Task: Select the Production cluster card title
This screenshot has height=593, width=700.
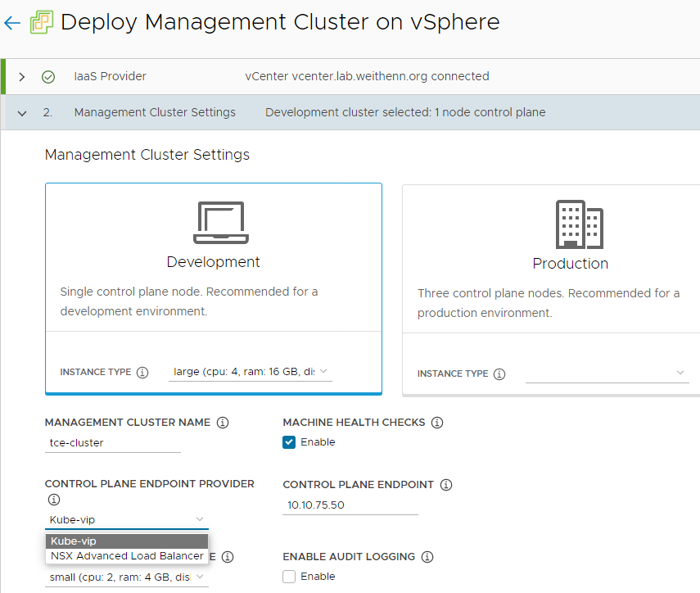Action: tap(570, 264)
